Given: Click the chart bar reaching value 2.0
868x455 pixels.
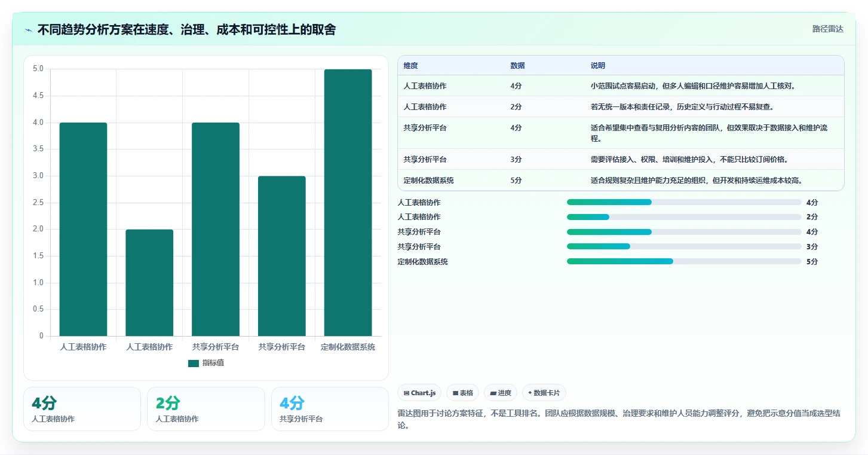Looking at the screenshot, I should click(x=149, y=283).
